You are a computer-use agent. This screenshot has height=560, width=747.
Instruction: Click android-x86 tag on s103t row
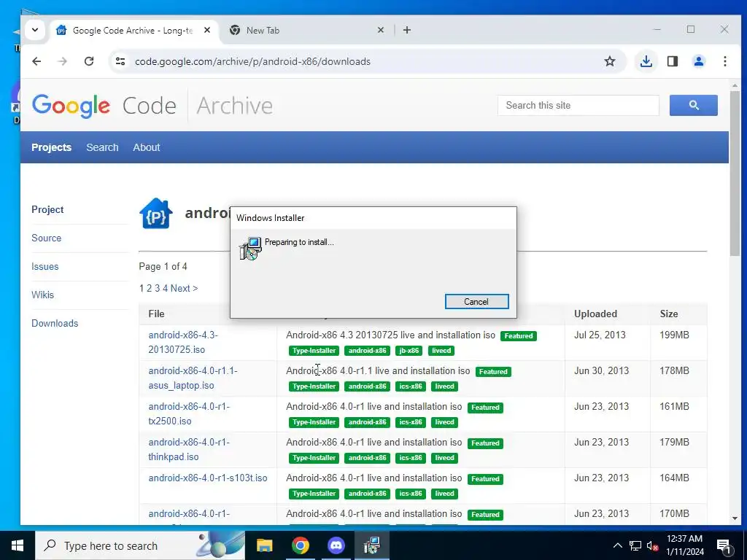point(368,494)
